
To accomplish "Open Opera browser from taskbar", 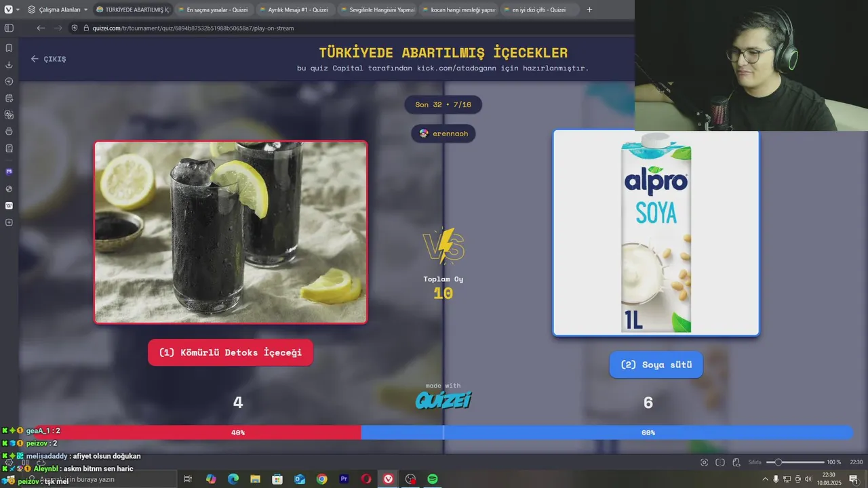I will (x=366, y=479).
